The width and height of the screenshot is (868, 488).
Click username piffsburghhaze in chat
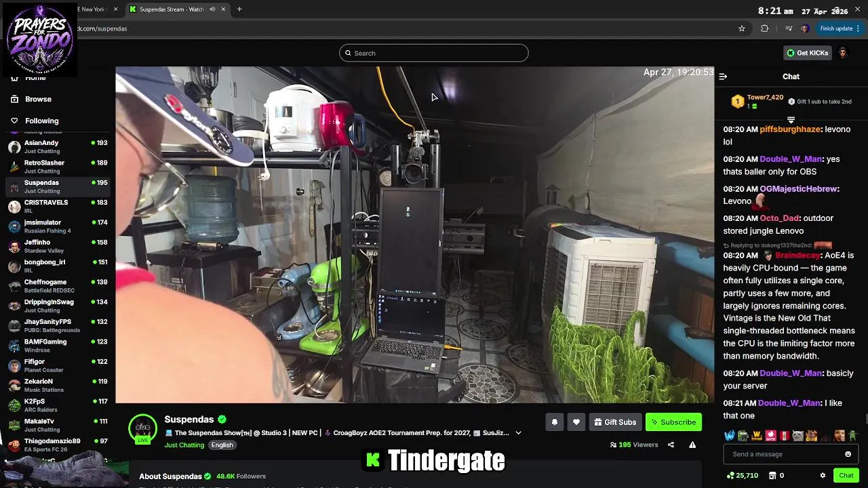point(790,129)
